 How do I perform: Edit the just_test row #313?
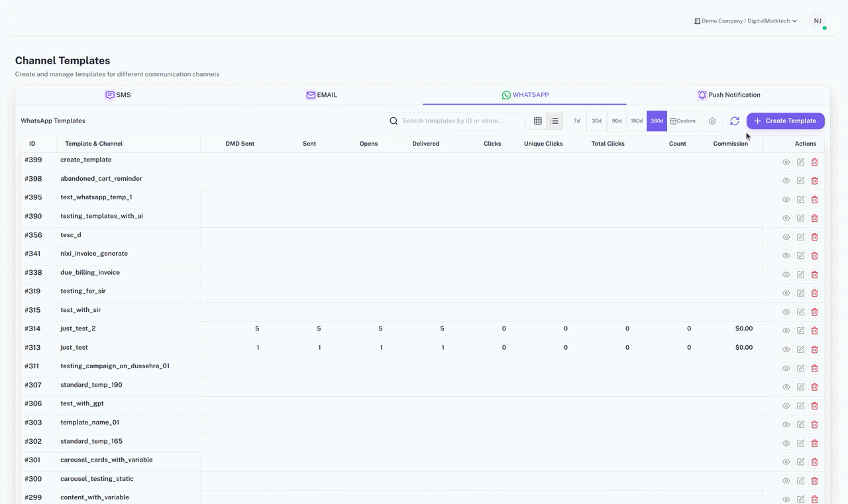pos(800,349)
